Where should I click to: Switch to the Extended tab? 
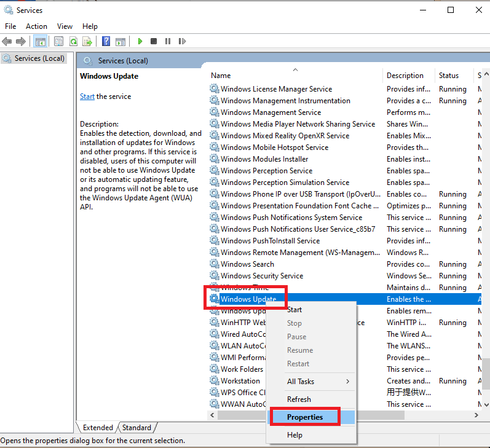click(98, 428)
